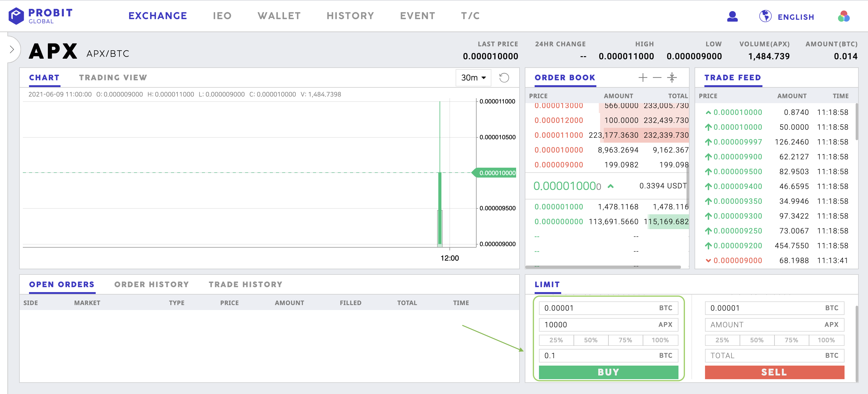Click ask row with amount 8,963.2694
This screenshot has height=394, width=868.
click(607, 150)
